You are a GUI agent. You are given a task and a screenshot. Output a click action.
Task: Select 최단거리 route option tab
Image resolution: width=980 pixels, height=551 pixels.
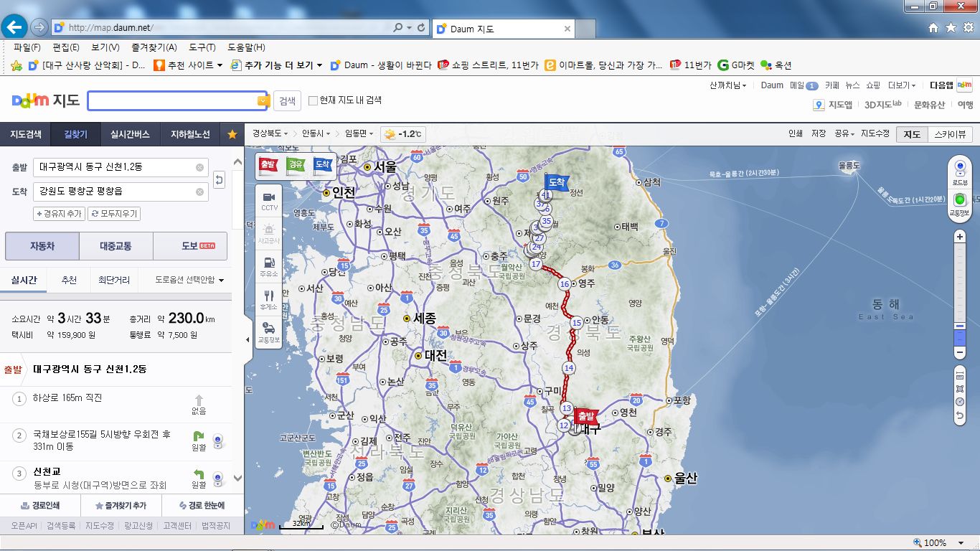click(x=114, y=280)
